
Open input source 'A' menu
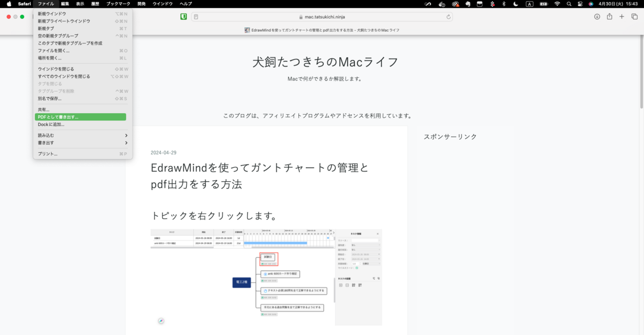[530, 4]
